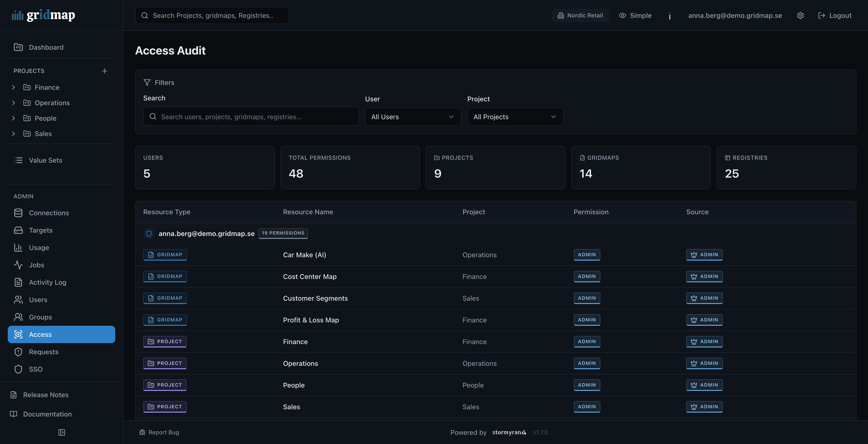
Task: Open the stormyran powered-by link
Action: point(509,432)
